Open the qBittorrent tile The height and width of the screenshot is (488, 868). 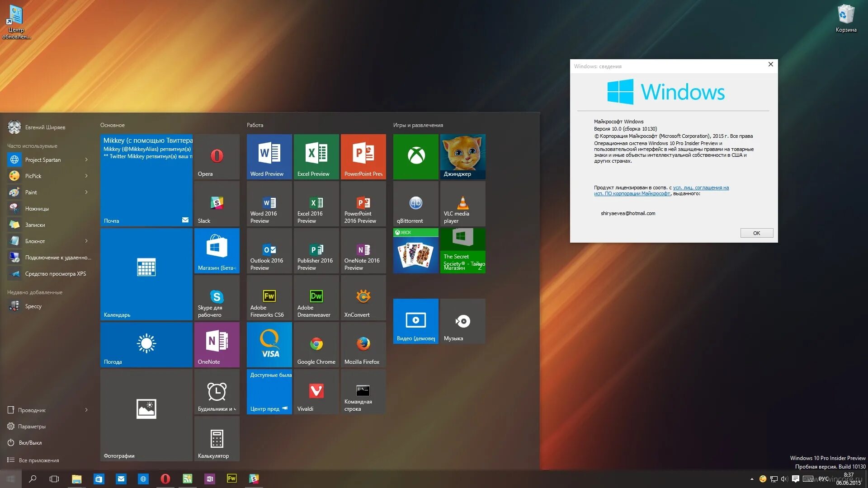point(415,203)
